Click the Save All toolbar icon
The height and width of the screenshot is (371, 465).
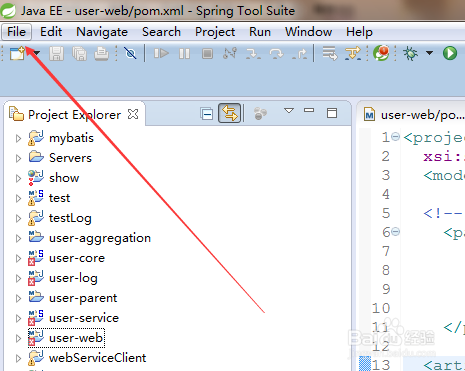[79, 53]
